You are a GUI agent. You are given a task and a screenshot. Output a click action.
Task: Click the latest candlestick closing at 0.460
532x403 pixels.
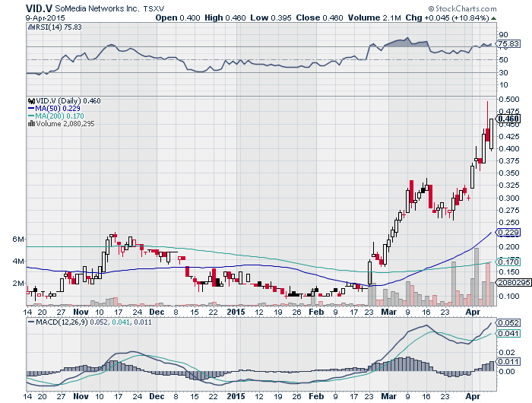[x=491, y=134]
